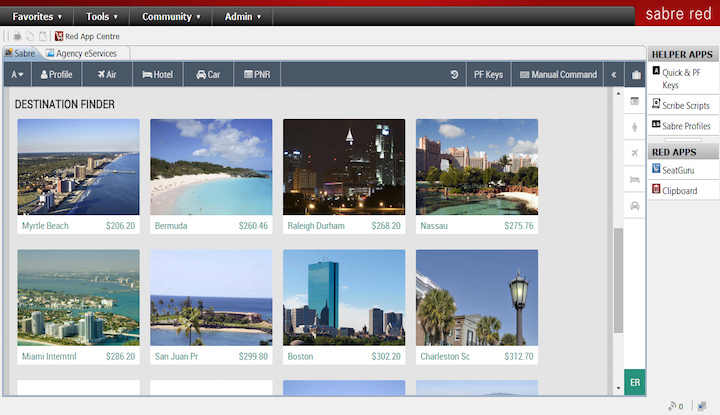Open Sabre Profiles helper app
The height and width of the screenshot is (415, 720).
point(683,125)
